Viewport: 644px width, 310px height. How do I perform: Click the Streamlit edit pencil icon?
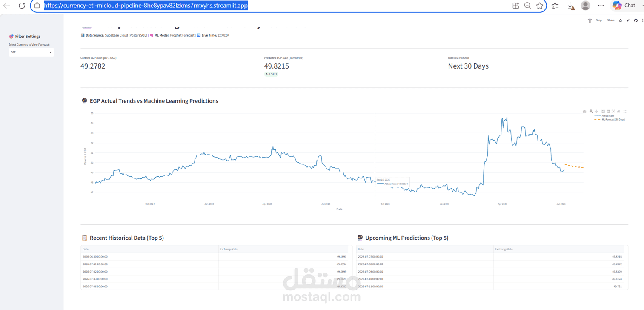(628, 20)
